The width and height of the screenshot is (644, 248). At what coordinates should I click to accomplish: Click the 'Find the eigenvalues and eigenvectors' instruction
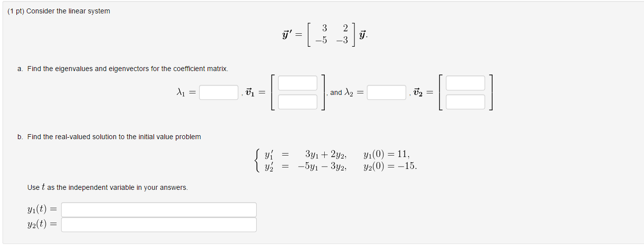click(x=128, y=69)
